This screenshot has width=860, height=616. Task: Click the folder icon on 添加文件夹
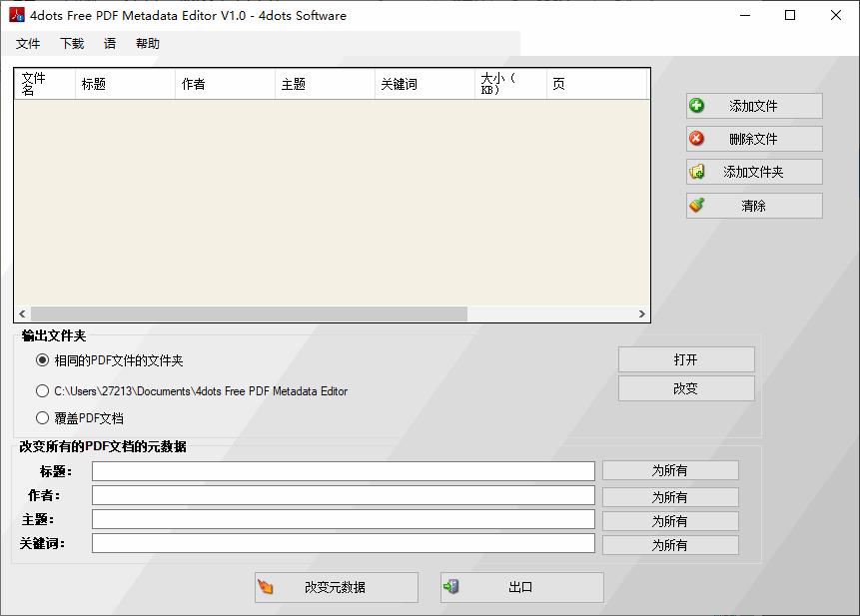[696, 172]
